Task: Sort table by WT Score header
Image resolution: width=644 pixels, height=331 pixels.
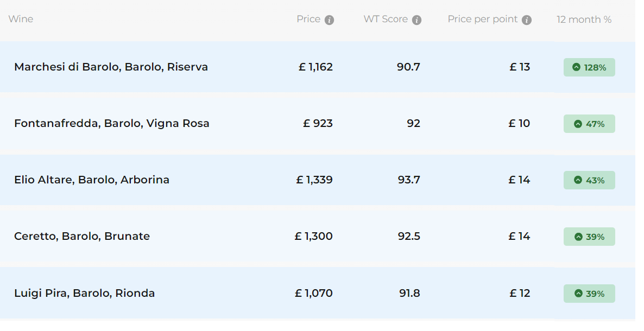Action: 386,19
